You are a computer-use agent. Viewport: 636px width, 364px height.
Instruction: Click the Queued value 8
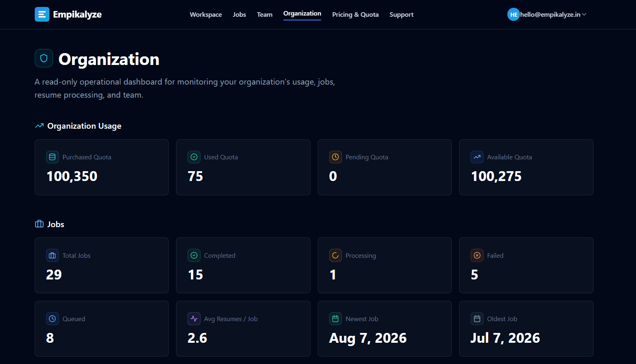pos(50,338)
